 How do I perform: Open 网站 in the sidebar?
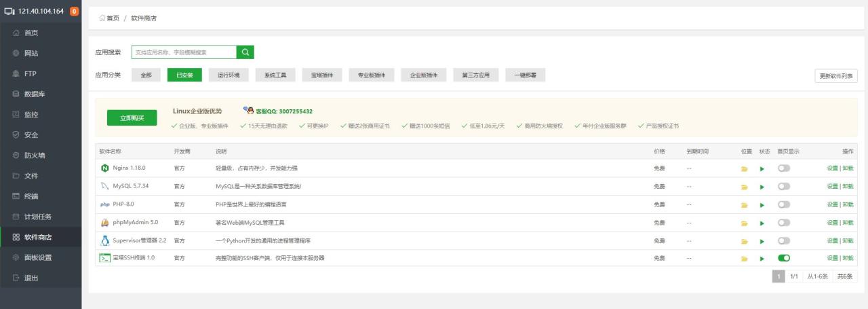[41, 53]
